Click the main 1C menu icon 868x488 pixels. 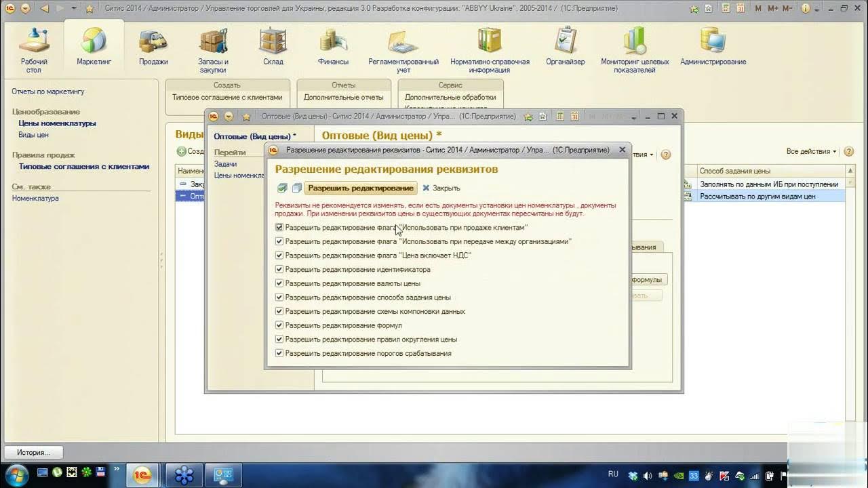[x=10, y=9]
